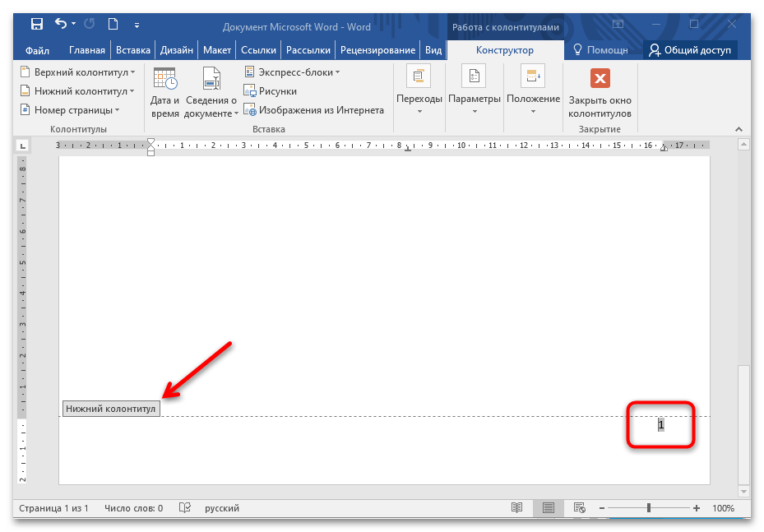Click the tab stop selector at ruler corner
Screen dimensions: 764x532
[23, 146]
